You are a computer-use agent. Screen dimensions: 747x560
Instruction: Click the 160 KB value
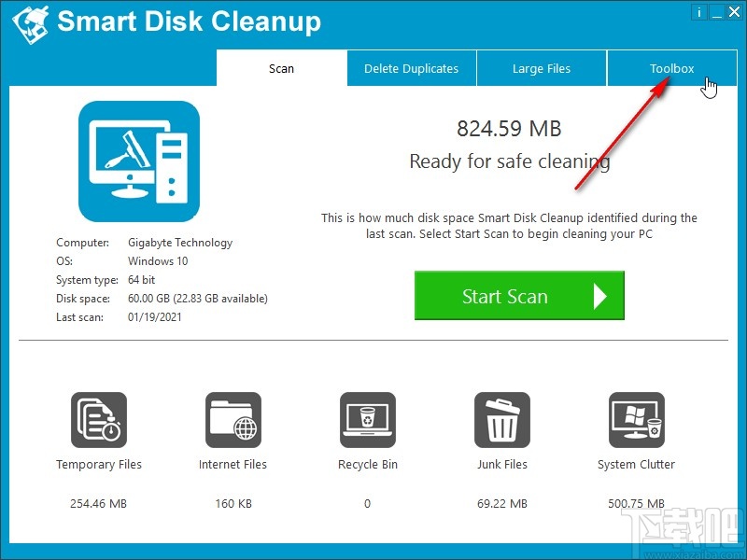(233, 503)
